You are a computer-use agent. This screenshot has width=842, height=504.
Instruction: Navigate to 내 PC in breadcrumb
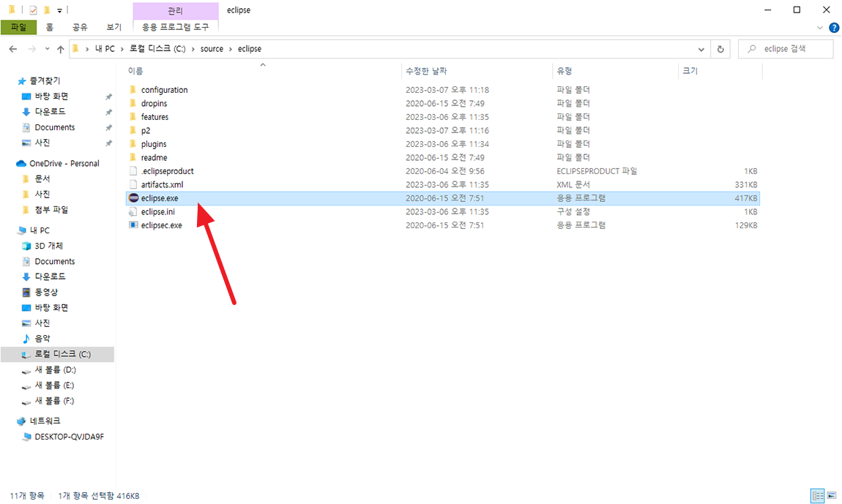point(105,49)
